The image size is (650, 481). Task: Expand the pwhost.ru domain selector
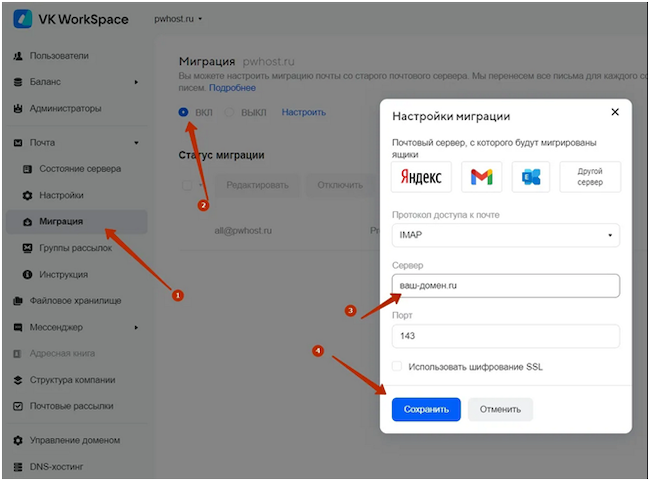[x=180, y=19]
